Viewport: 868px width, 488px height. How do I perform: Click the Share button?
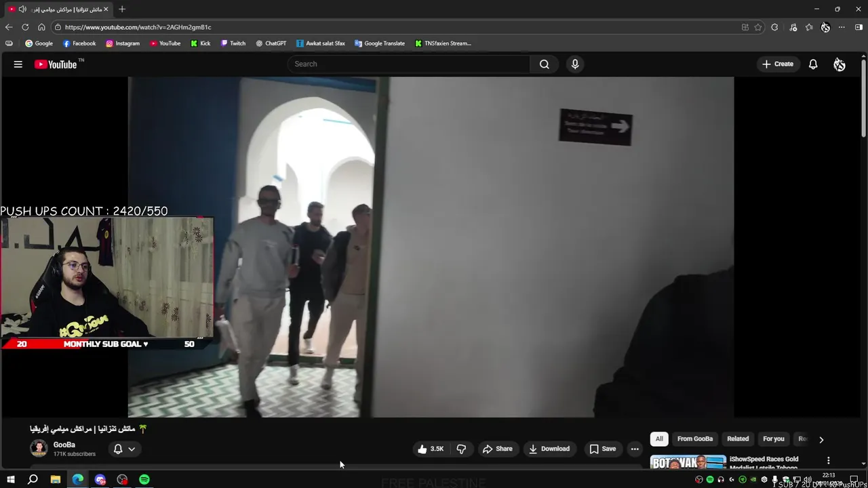click(497, 449)
